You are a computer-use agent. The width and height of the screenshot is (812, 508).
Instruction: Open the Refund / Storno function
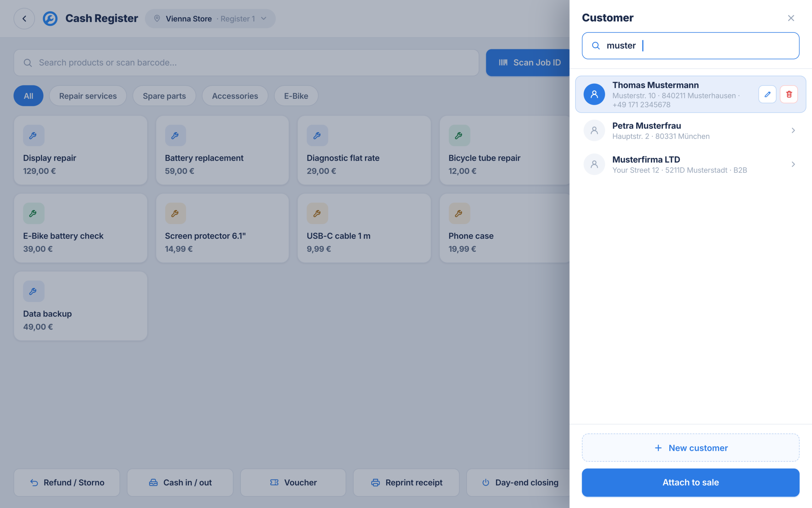(x=67, y=483)
